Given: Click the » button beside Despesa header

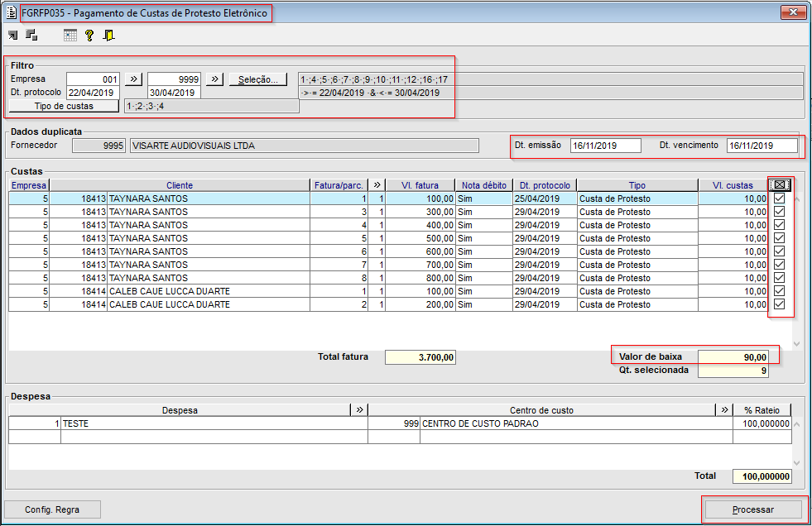Looking at the screenshot, I should [x=359, y=410].
